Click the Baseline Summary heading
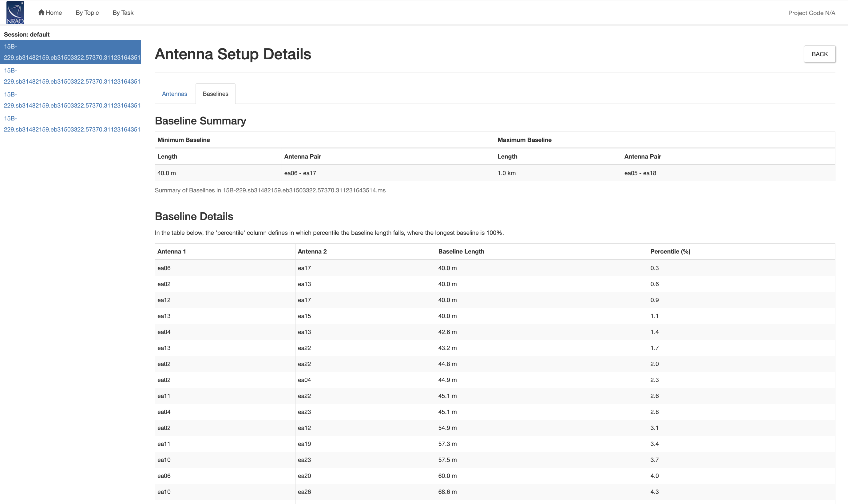 pyautogui.click(x=200, y=121)
